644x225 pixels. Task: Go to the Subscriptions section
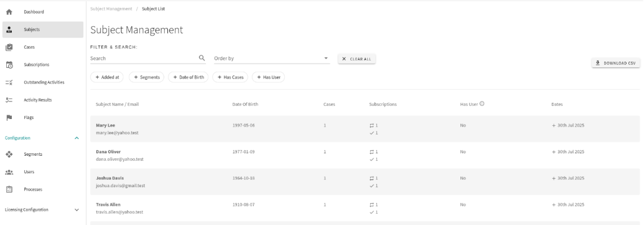43,65
